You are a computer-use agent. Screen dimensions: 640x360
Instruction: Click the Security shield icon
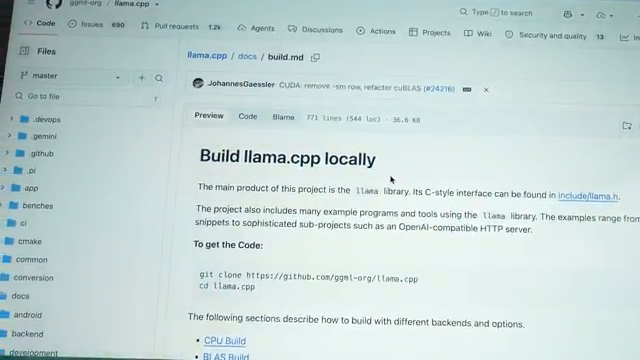click(x=509, y=35)
